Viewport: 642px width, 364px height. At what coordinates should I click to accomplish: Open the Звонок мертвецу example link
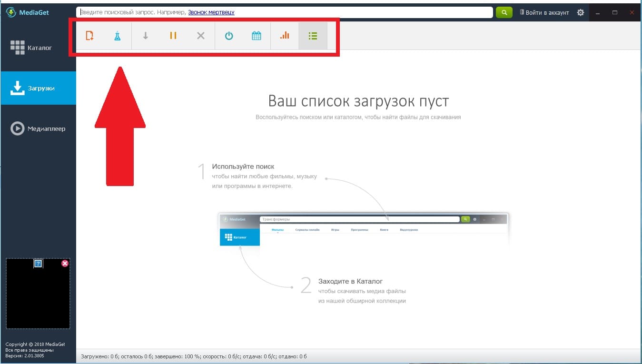pyautogui.click(x=211, y=12)
